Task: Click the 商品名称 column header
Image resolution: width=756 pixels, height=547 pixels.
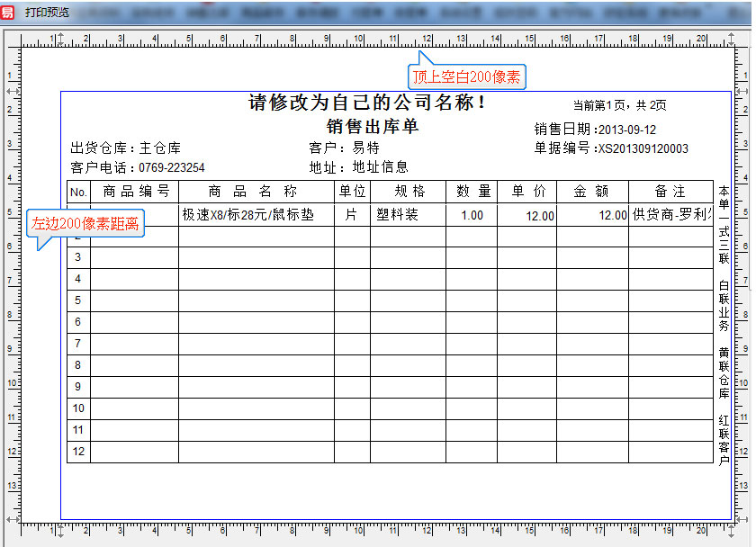Action: [x=256, y=192]
